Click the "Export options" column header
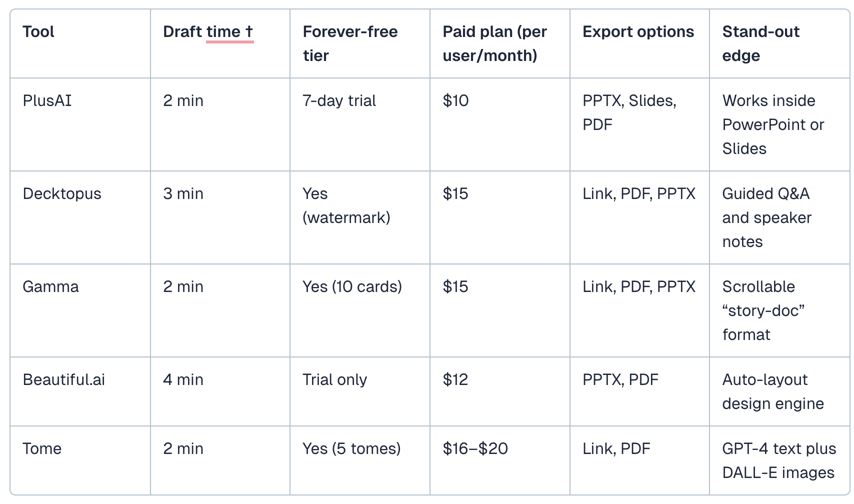 click(638, 32)
